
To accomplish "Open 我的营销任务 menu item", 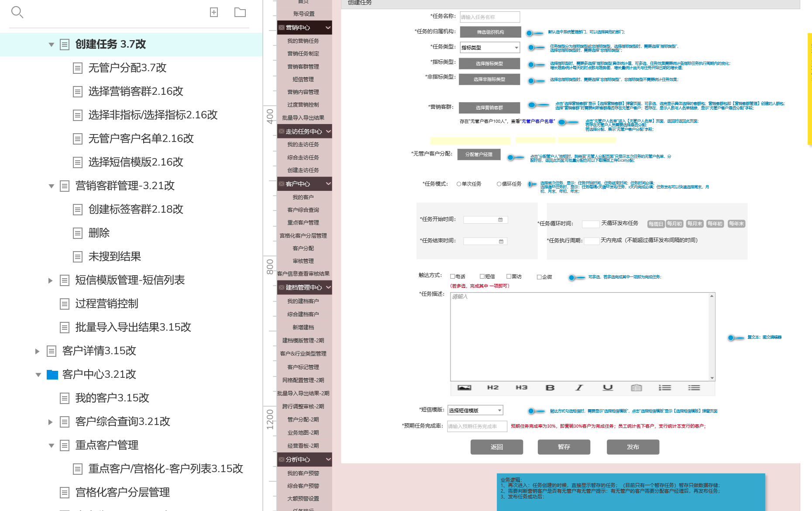I will pyautogui.click(x=303, y=41).
